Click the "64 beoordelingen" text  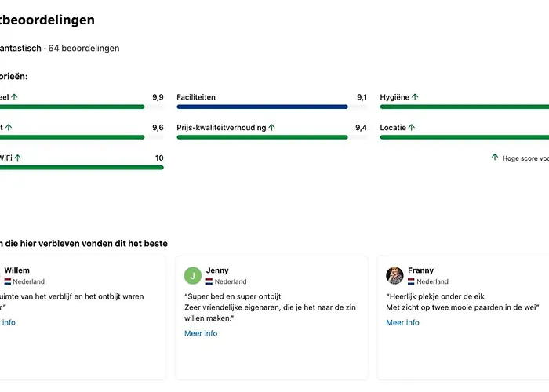pos(84,49)
